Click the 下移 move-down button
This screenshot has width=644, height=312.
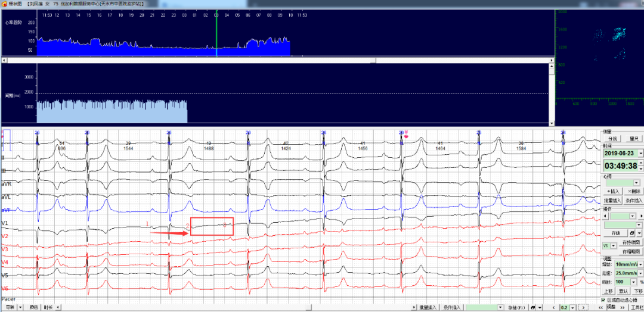(x=638, y=291)
